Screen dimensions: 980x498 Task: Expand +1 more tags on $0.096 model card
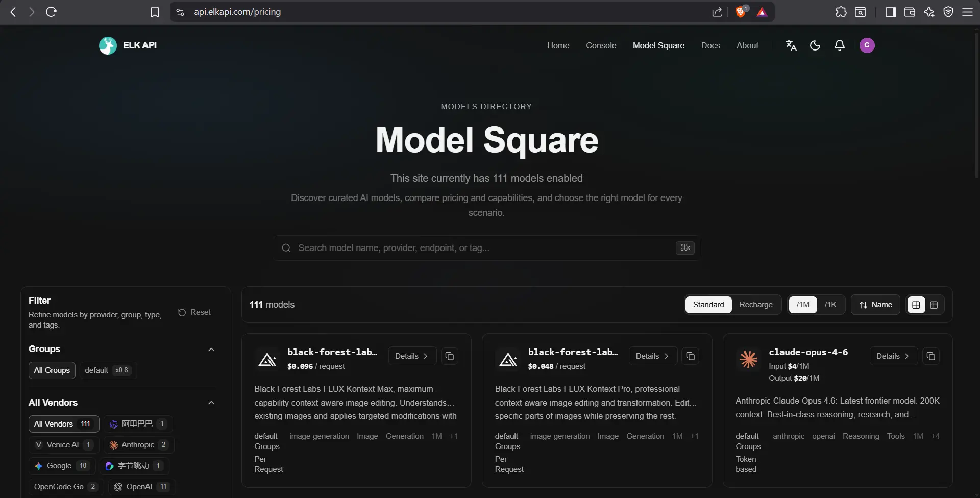[x=454, y=436]
